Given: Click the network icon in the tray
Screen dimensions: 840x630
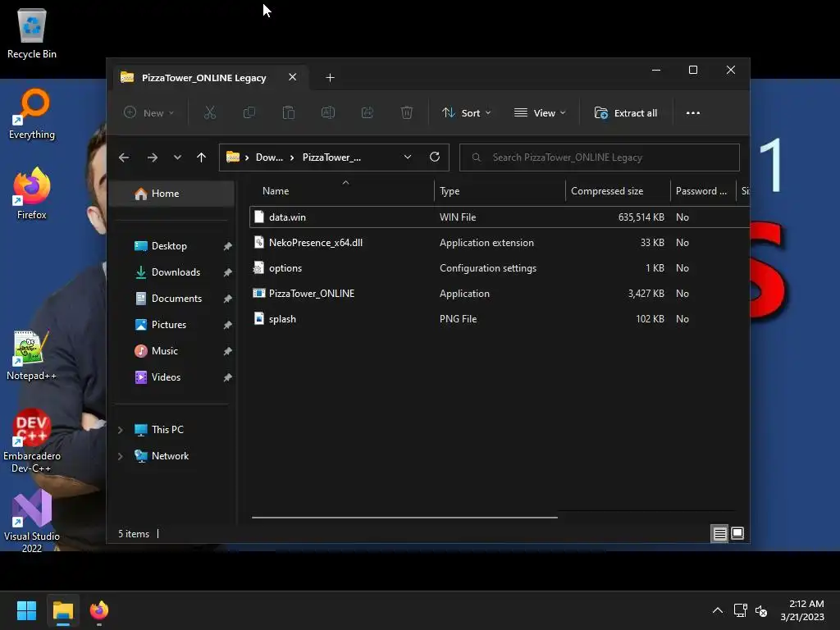Looking at the screenshot, I should click(x=741, y=610).
